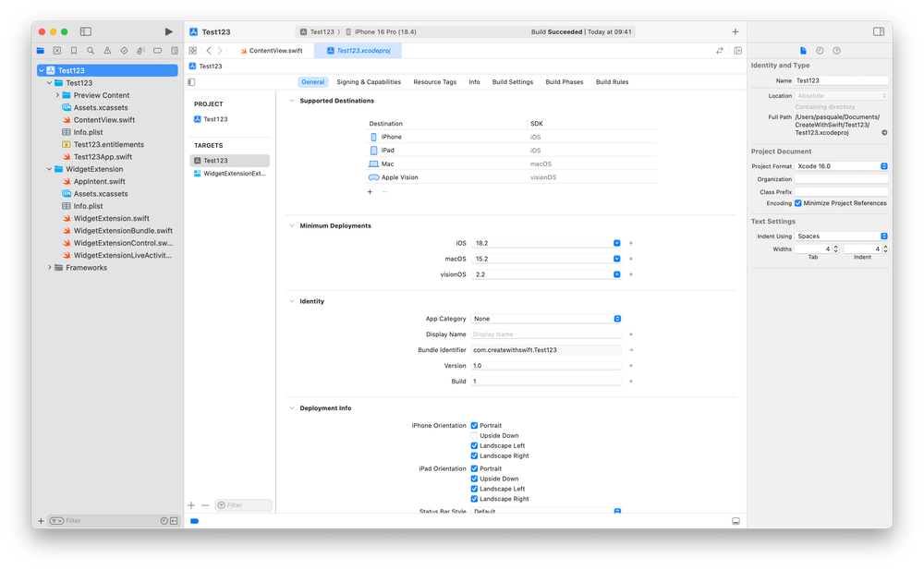Screen dimensions: 924x570
Task: Open the Issue navigator warning triangle icon
Action: [107, 50]
